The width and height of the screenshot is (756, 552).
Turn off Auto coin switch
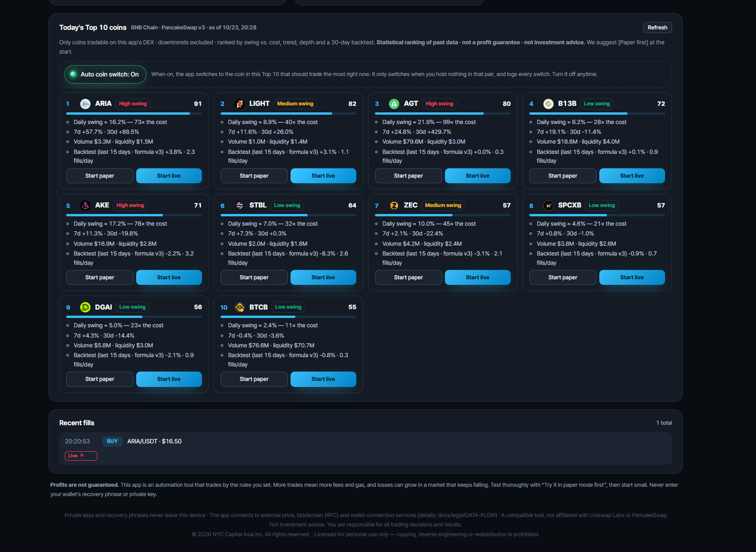point(105,74)
